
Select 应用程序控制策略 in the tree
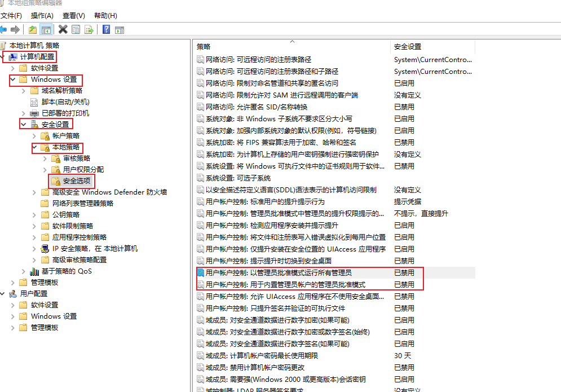79,237
